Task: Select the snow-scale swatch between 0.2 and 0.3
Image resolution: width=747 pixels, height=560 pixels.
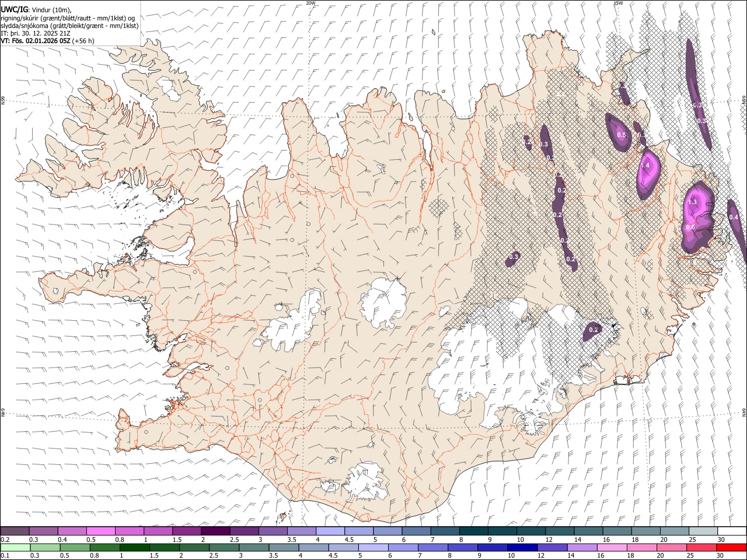Action: tap(15, 531)
